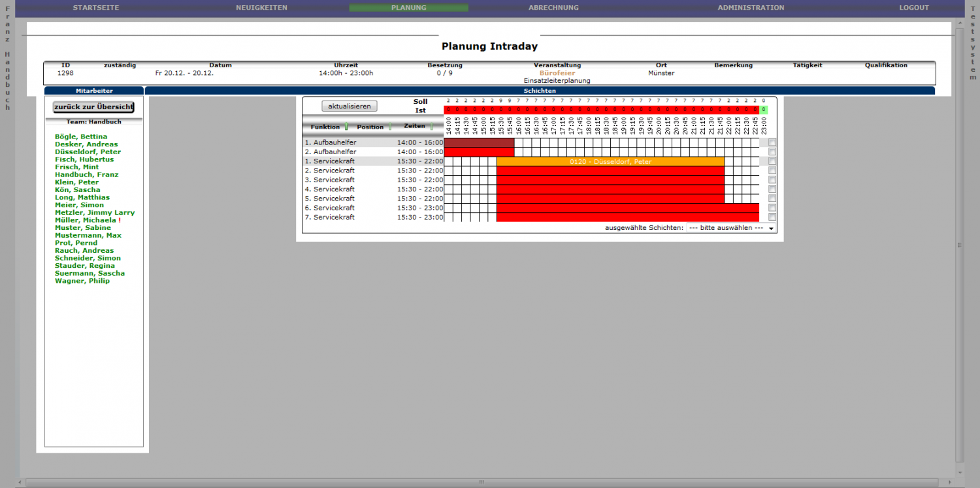980x488 pixels.
Task: Click Logout in top navigation
Action: pos(914,8)
